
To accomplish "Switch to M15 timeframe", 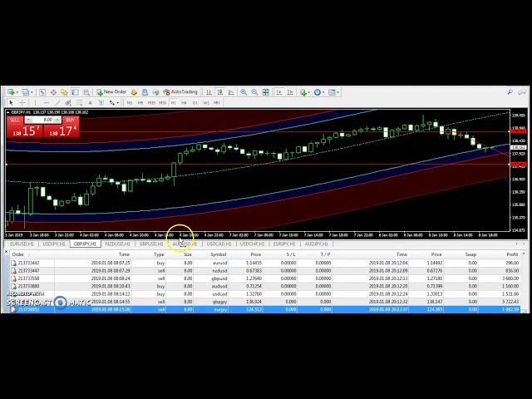I will click(151, 103).
